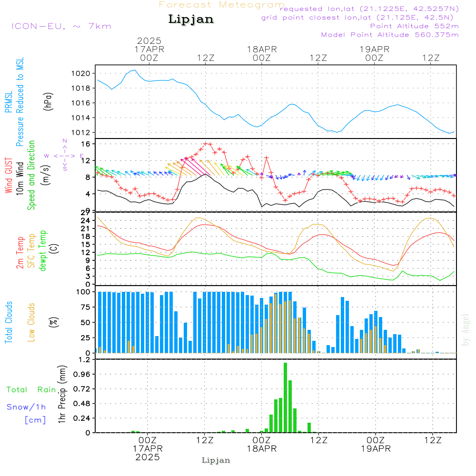Click the 'PRMSL' axis label
Image resolution: width=476 pixels, height=476 pixels.
(x=9, y=102)
